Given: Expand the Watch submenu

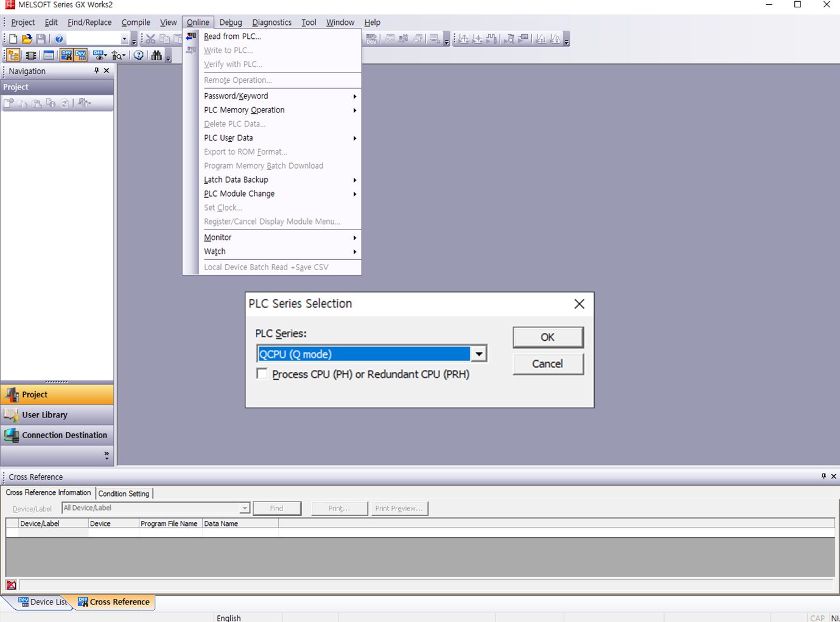Looking at the screenshot, I should tap(355, 251).
